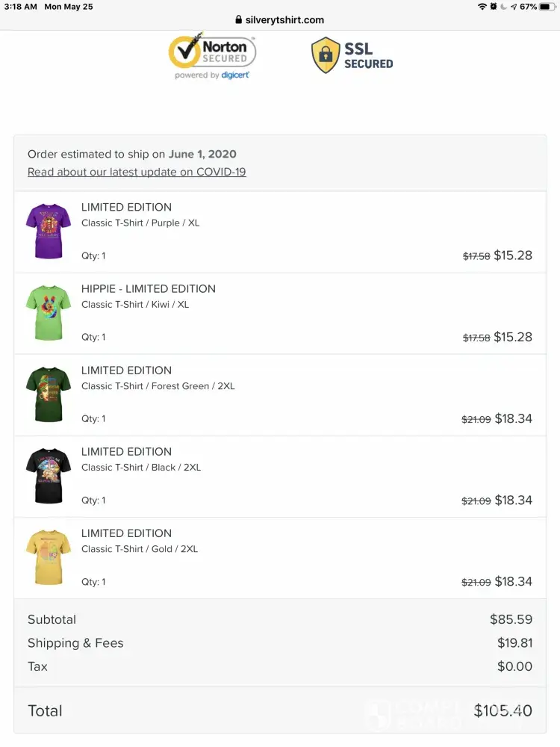Click the $105.40 total amount

click(503, 710)
